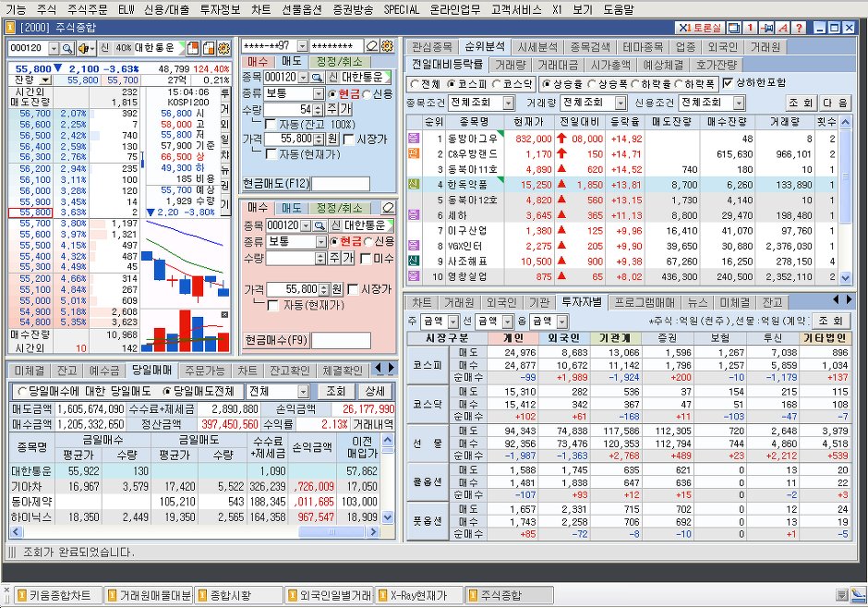Click the 조회 button in the ranking panel
This screenshot has height=608, width=868.
point(802,103)
